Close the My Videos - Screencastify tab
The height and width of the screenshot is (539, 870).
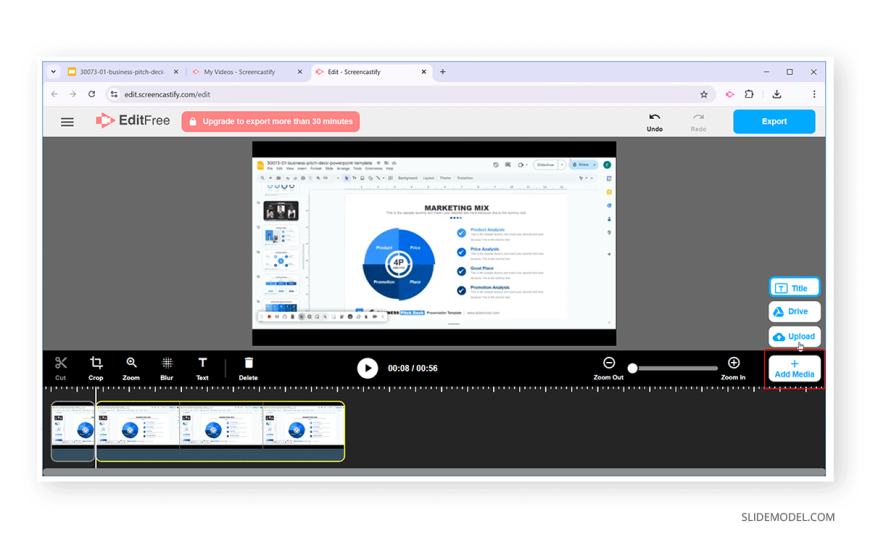[300, 72]
